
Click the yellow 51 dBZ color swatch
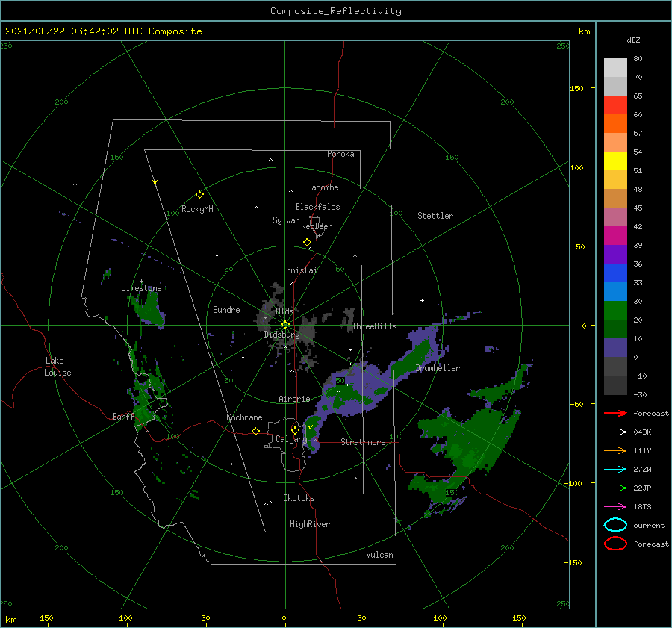click(615, 161)
